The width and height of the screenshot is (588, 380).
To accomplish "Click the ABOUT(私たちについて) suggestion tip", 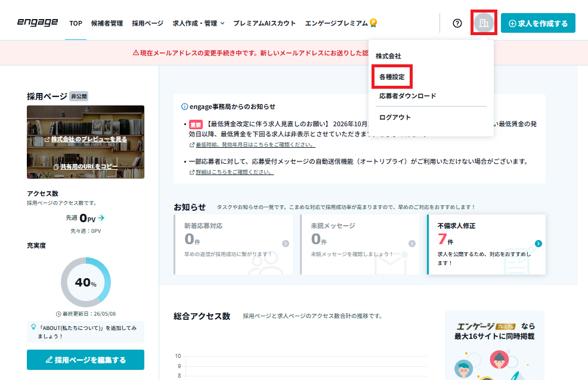I will [x=85, y=332].
